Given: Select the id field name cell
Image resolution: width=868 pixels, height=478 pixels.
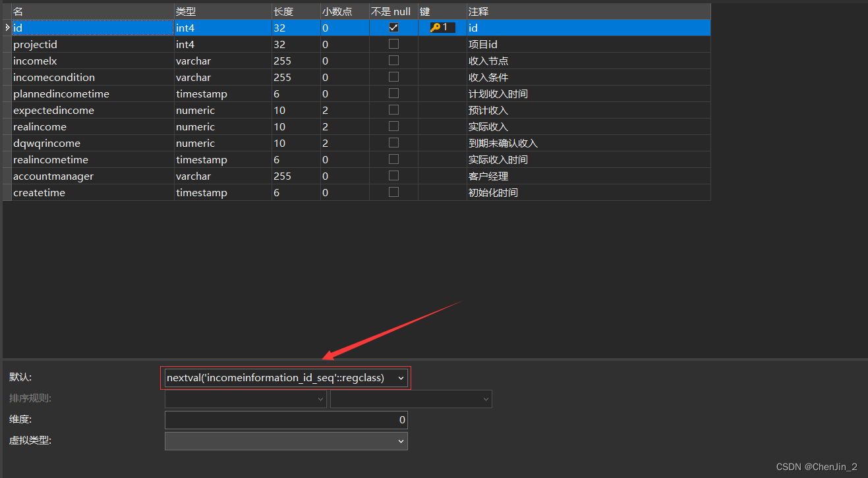Looking at the screenshot, I should 93,28.
